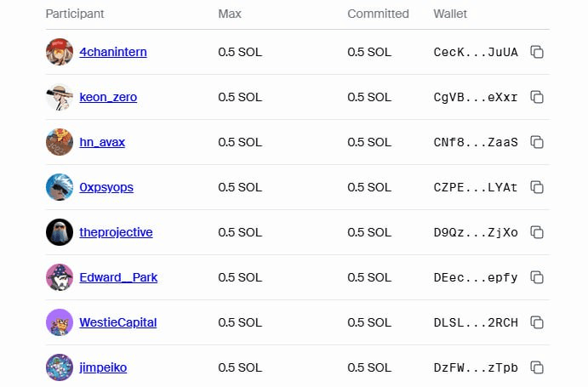Image resolution: width=588 pixels, height=387 pixels.
Task: Visit WestieCapital participant page
Action: point(118,322)
